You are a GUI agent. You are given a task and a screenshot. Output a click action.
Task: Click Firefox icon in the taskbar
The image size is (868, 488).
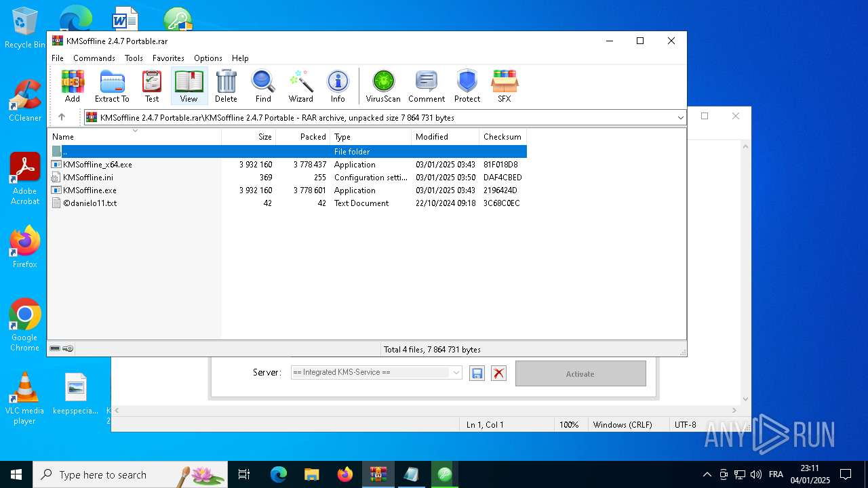coord(345,474)
